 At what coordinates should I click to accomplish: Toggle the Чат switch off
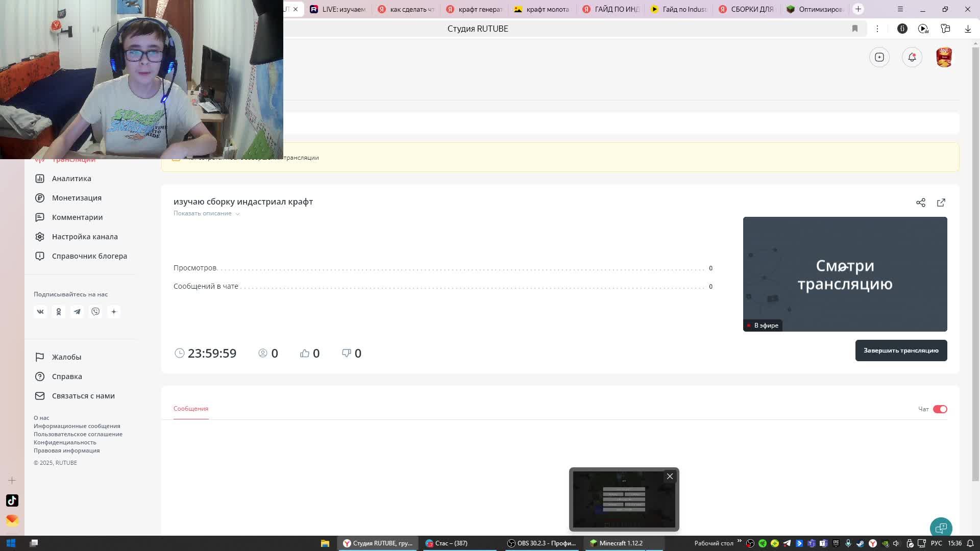[x=940, y=409]
